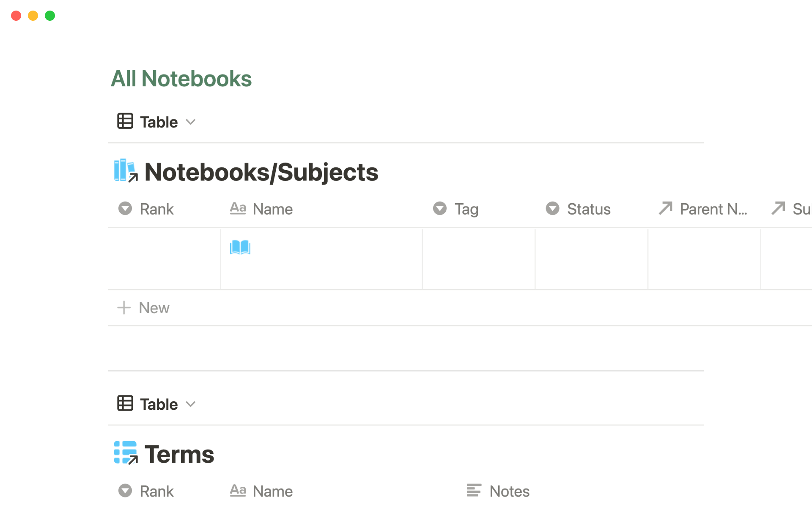Screen dimensions: 812x508
Task: Click the Notes text property icon
Action: coord(474,491)
